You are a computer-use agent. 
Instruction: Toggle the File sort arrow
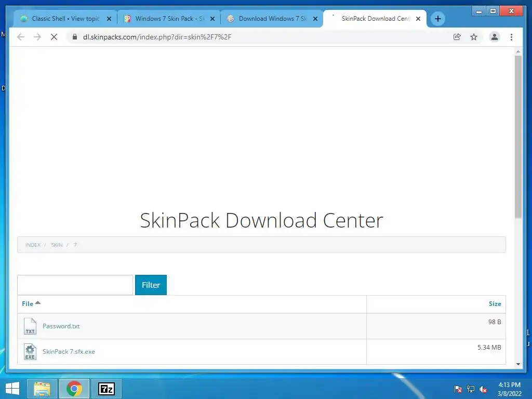coord(37,303)
